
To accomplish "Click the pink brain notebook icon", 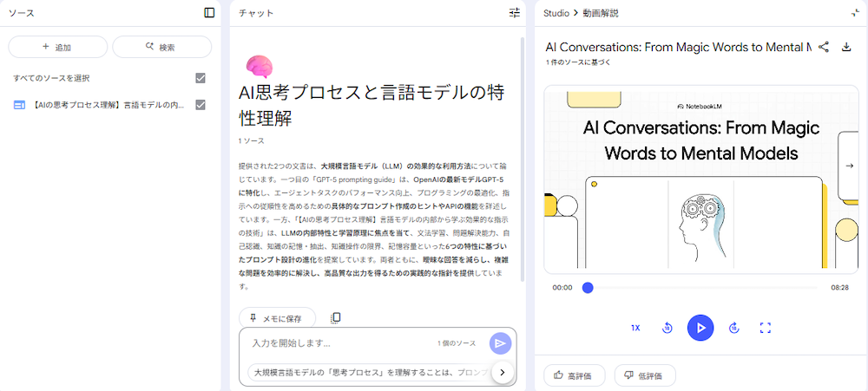I will pos(260,67).
